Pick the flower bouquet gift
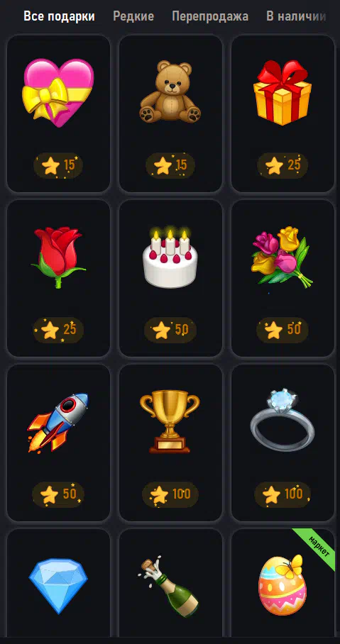 (x=282, y=257)
